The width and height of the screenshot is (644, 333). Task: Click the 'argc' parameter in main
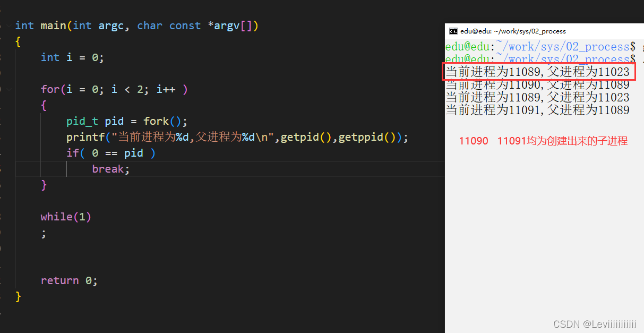click(x=111, y=25)
